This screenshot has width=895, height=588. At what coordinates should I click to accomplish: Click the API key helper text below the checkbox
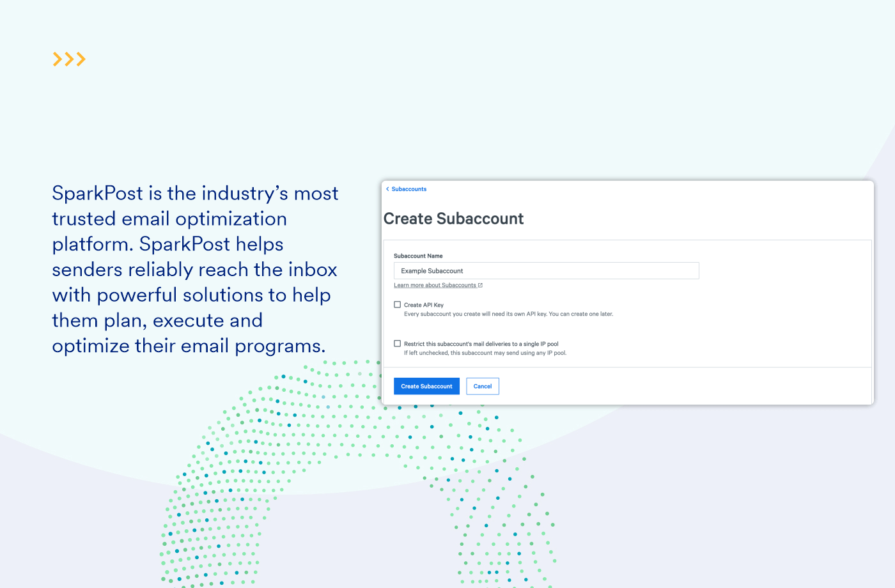click(508, 314)
